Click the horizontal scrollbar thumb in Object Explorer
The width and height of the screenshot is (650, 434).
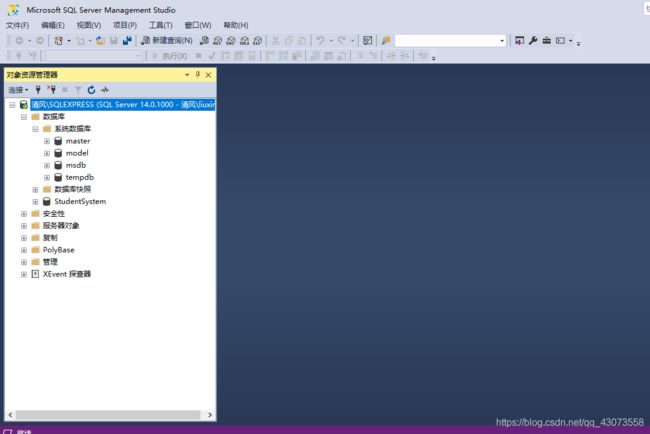pos(108,415)
